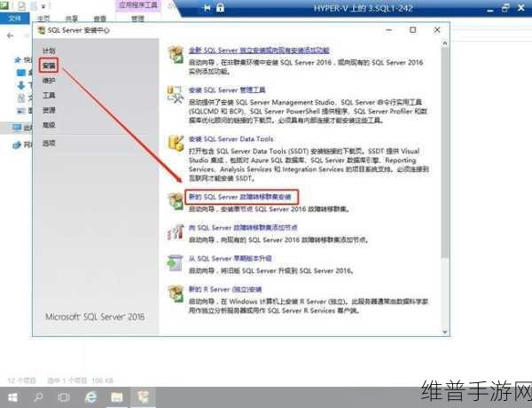
Task: Open Task View from the taskbar
Action: pyautogui.click(x=64, y=397)
